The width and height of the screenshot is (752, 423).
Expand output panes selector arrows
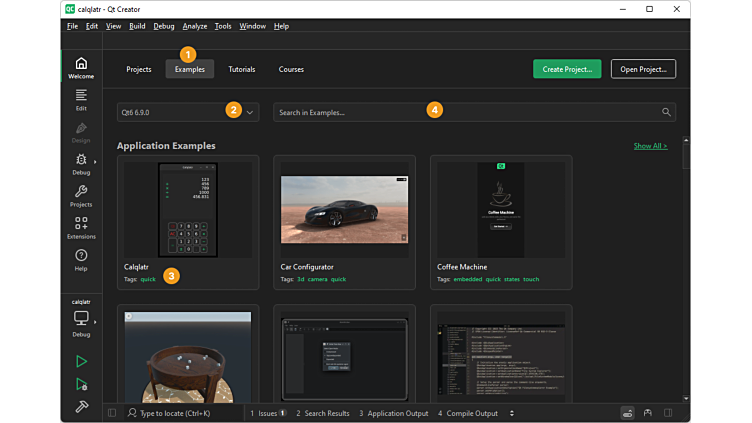click(x=512, y=412)
